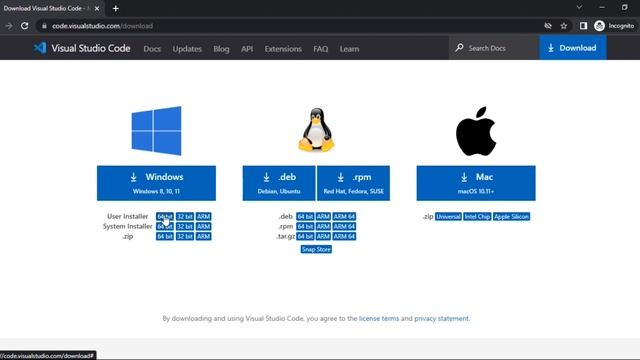Click the third-party cookies blocked eye icon
The height and width of the screenshot is (360, 640).
point(548,26)
